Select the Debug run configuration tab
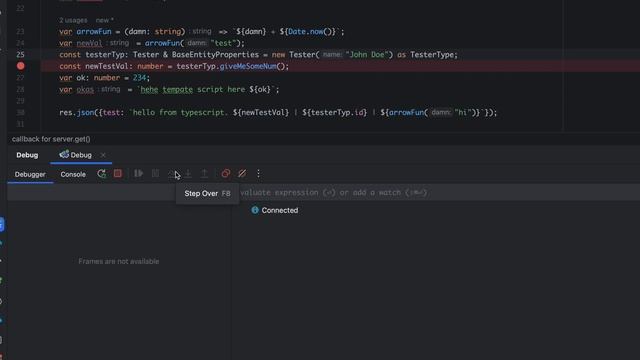This screenshot has width=640, height=360. point(76,155)
